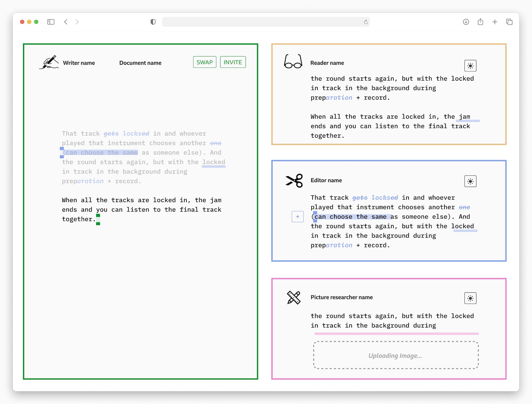The height and width of the screenshot is (404, 532).
Task: Open the browser downloads
Action: point(466,22)
